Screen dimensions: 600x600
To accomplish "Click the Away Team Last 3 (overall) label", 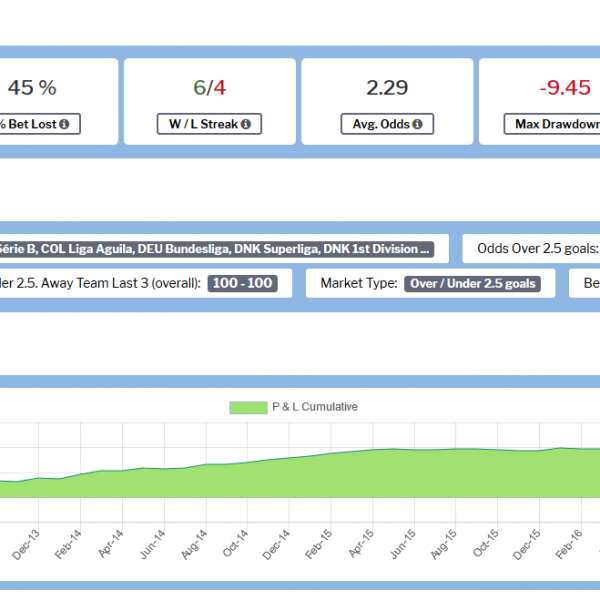I will (121, 284).
